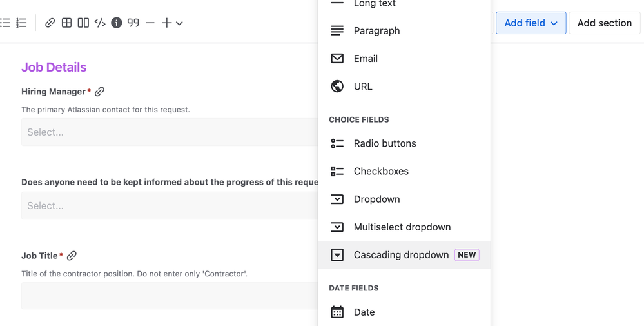Choose Radio buttons field type
The image size is (644, 326).
[384, 143]
